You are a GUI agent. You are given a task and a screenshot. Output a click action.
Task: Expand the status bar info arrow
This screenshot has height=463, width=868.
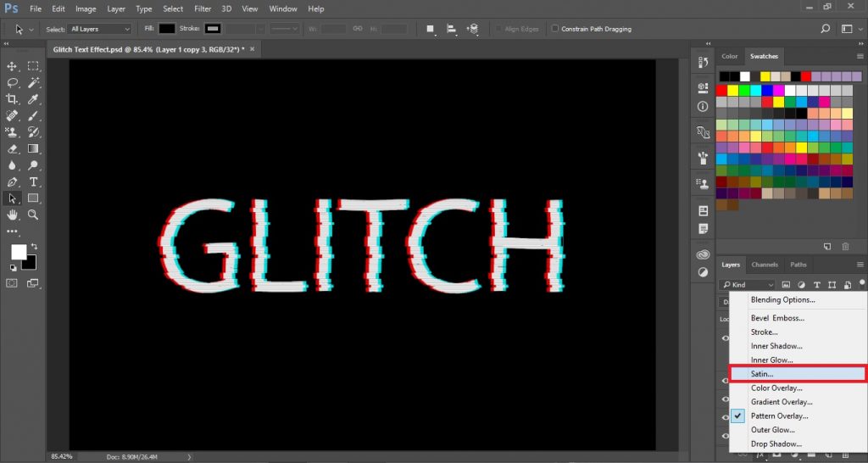coord(189,457)
